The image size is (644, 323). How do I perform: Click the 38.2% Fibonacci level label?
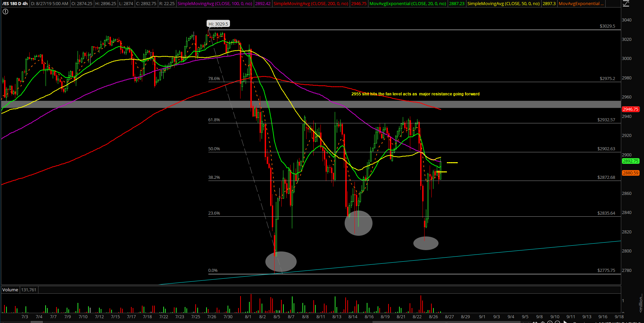tap(214, 178)
